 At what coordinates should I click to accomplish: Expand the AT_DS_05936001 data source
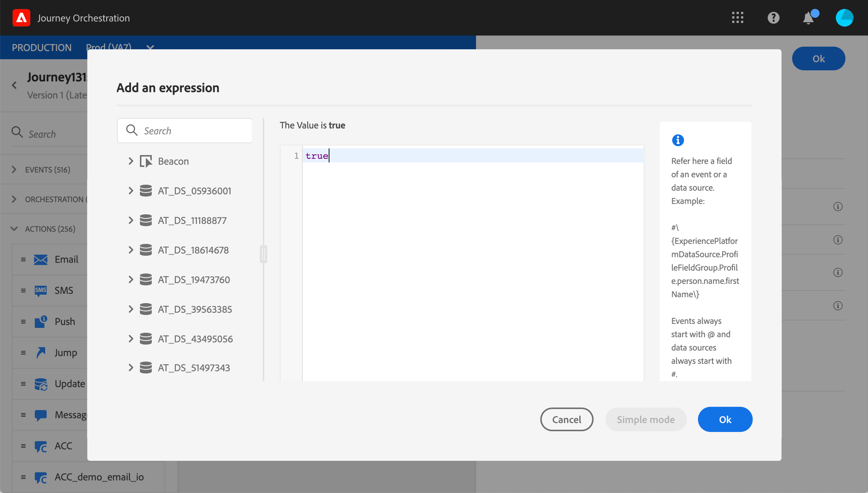coord(131,191)
